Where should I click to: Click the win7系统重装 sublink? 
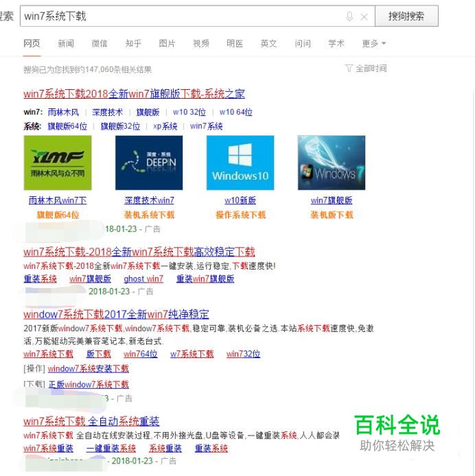(x=48, y=449)
